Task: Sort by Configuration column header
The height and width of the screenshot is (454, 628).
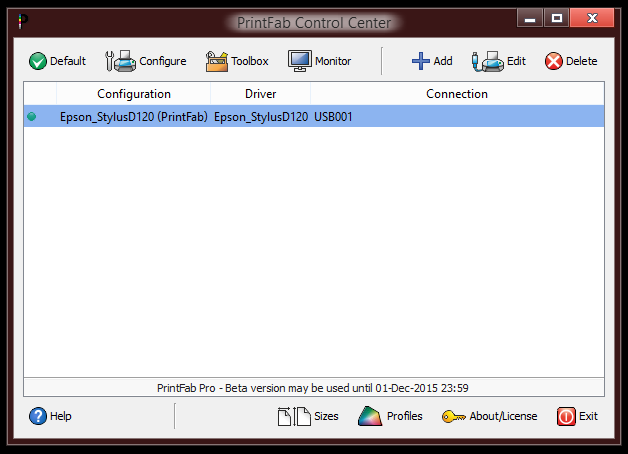Action: pyautogui.click(x=134, y=94)
